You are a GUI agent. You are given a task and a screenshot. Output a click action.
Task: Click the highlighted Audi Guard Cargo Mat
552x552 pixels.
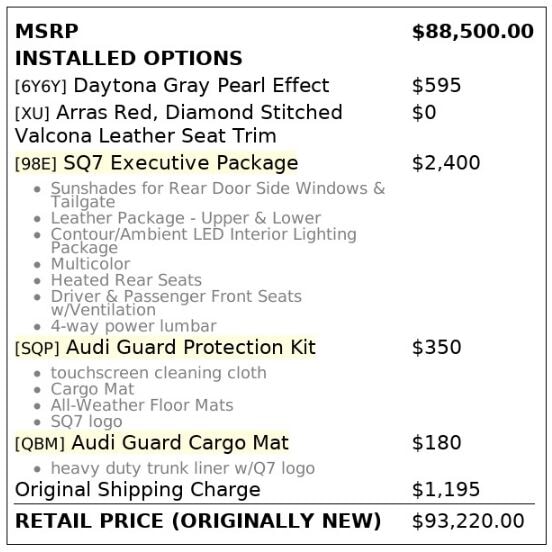click(152, 443)
